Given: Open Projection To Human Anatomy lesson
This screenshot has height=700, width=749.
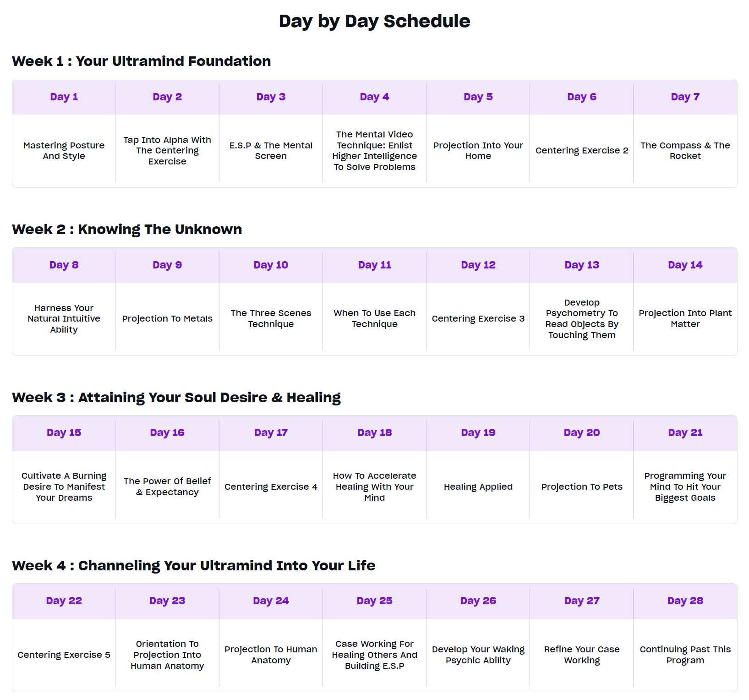Looking at the screenshot, I should [271, 655].
